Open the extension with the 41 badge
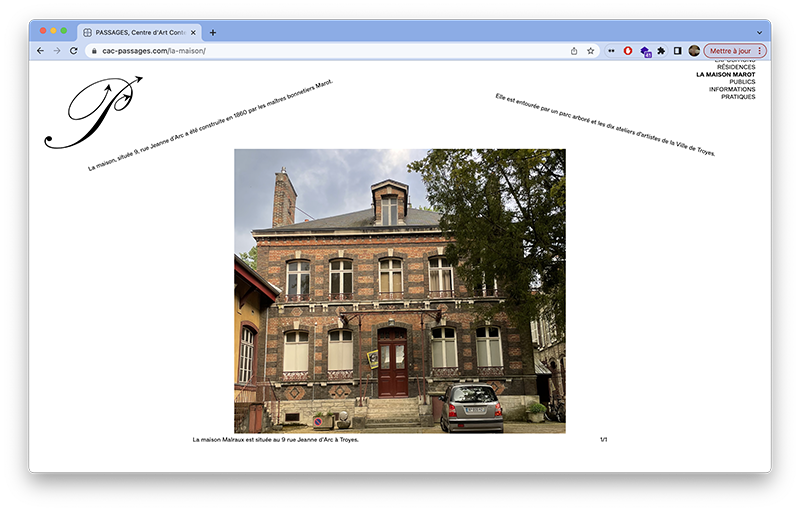The height and width of the screenshot is (511, 800). [x=645, y=50]
